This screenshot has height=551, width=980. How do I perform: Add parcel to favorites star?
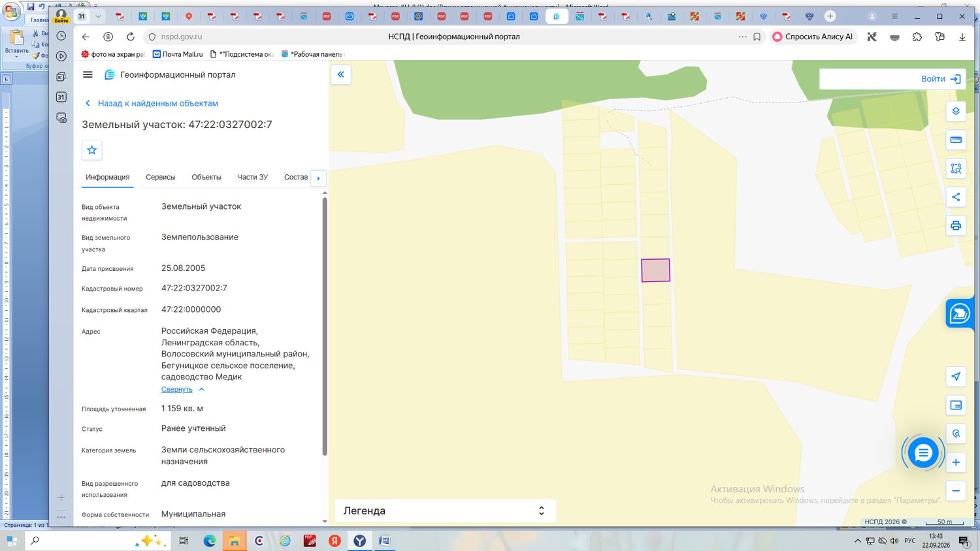[x=92, y=150]
